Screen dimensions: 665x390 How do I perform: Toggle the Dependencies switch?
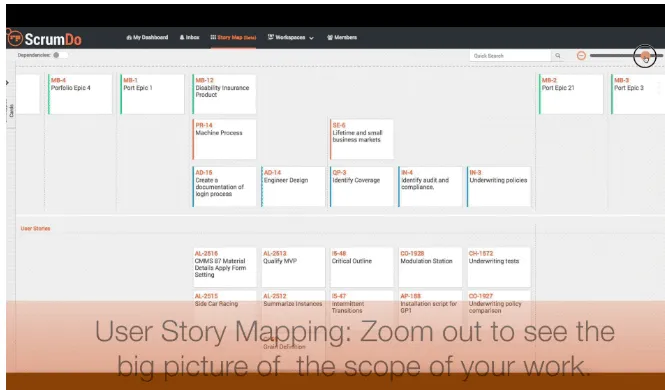(60, 55)
